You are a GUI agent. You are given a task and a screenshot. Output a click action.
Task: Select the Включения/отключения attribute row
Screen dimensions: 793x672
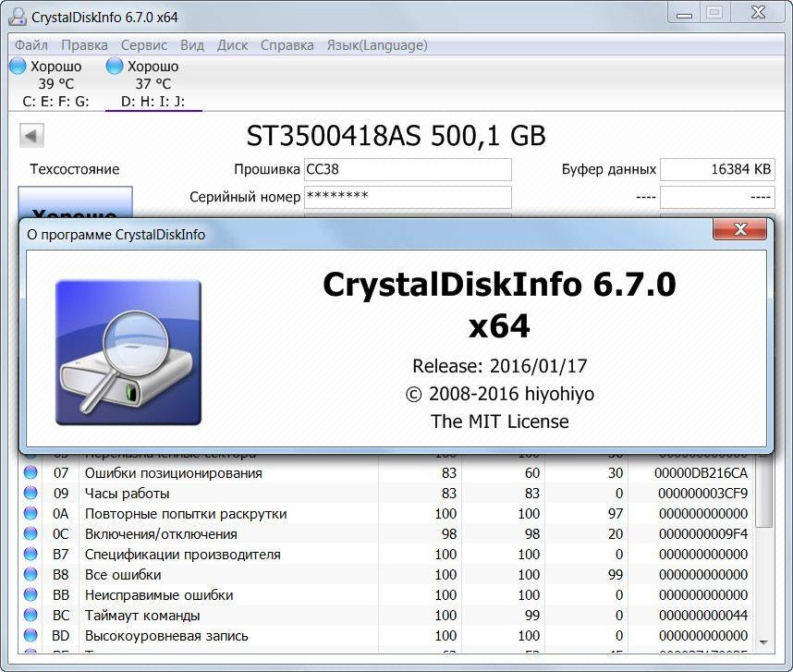[x=386, y=534]
